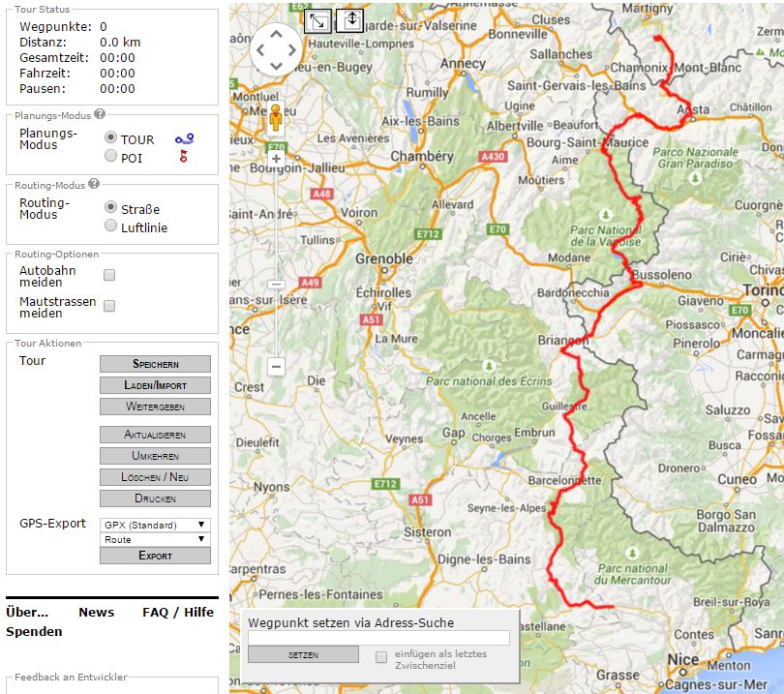
Task: Zoom out with the bottom minus button
Action: (x=276, y=367)
